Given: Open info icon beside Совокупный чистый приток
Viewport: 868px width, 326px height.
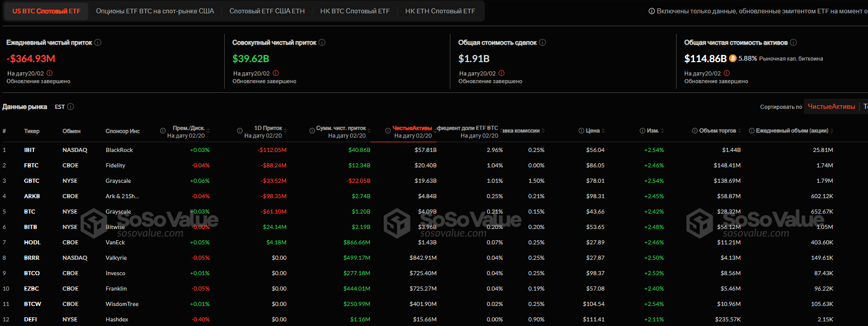Looking at the screenshot, I should point(322,43).
